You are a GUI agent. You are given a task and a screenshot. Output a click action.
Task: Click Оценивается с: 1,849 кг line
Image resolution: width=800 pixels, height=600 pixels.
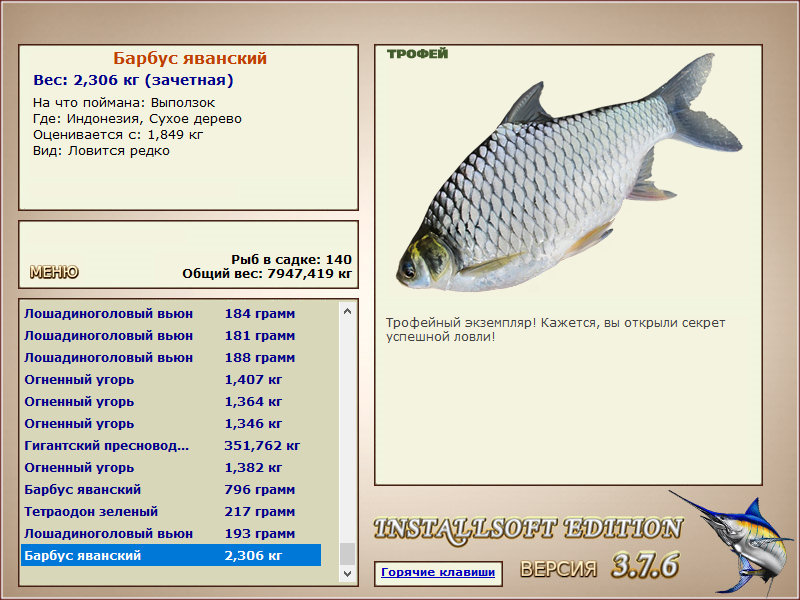point(118,135)
